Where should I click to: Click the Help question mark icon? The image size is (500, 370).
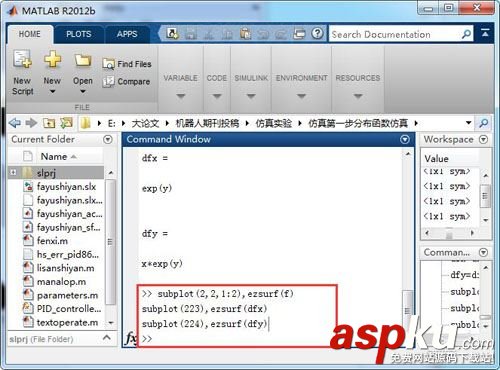317,33
